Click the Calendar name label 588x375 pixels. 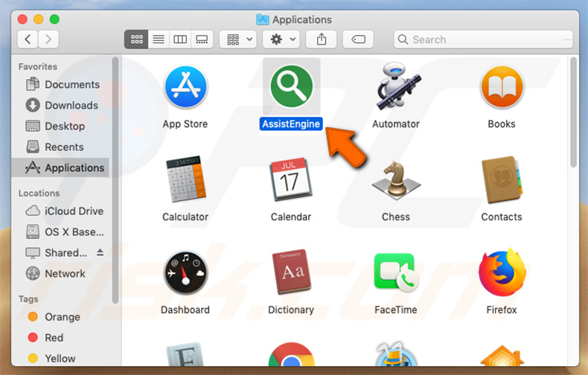tap(291, 217)
